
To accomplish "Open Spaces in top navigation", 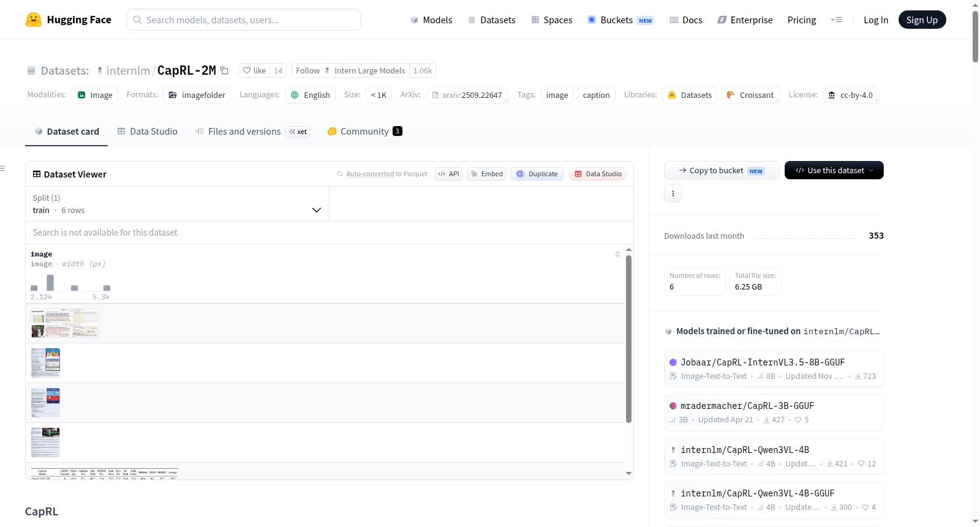I will (552, 20).
